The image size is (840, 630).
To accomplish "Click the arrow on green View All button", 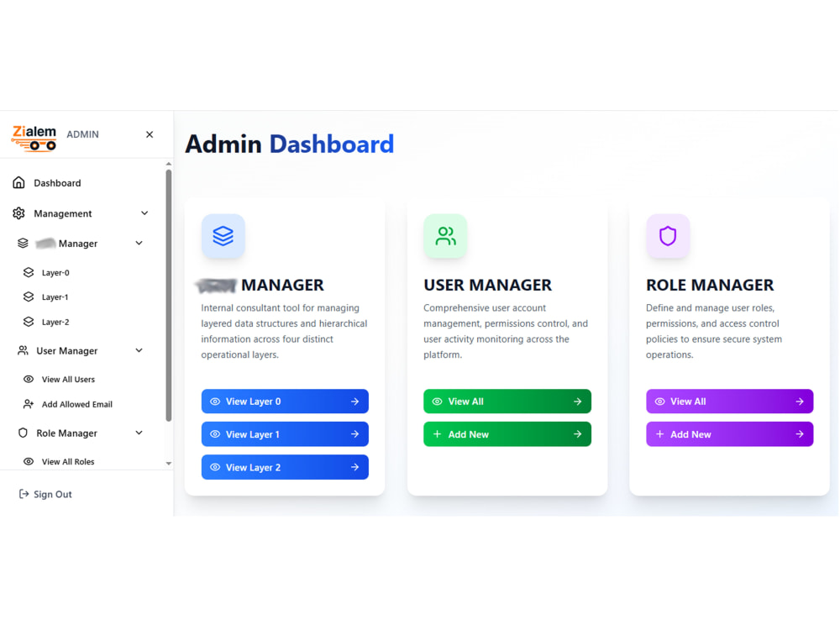I will pyautogui.click(x=578, y=402).
